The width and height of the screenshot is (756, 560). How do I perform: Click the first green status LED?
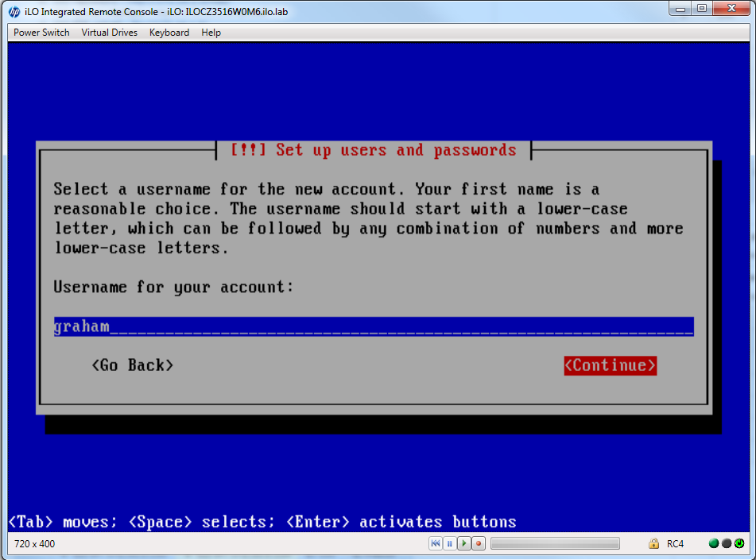(714, 543)
